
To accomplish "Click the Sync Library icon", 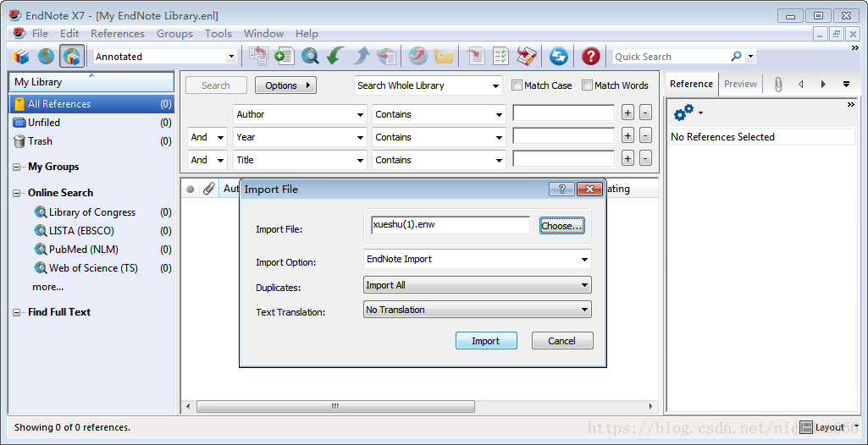I will [559, 57].
